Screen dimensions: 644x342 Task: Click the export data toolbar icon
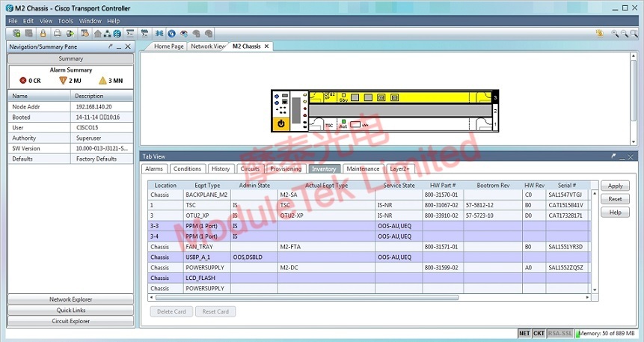click(x=70, y=33)
